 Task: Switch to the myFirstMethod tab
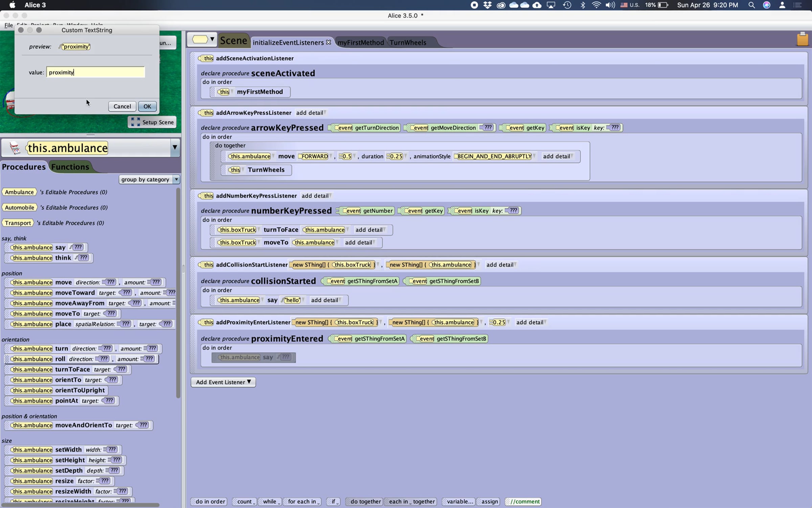(x=361, y=42)
